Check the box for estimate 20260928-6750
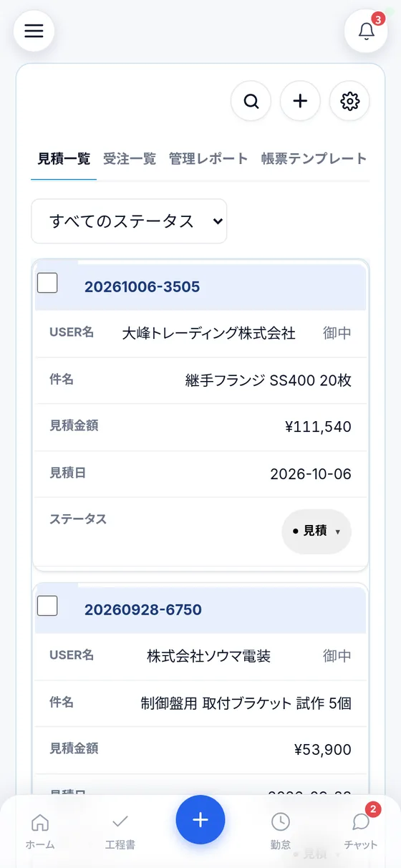The height and width of the screenshot is (868, 401). (47, 606)
